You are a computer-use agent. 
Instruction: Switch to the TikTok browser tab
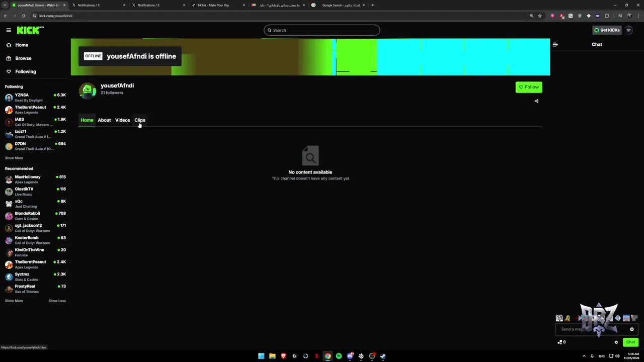coord(218,5)
